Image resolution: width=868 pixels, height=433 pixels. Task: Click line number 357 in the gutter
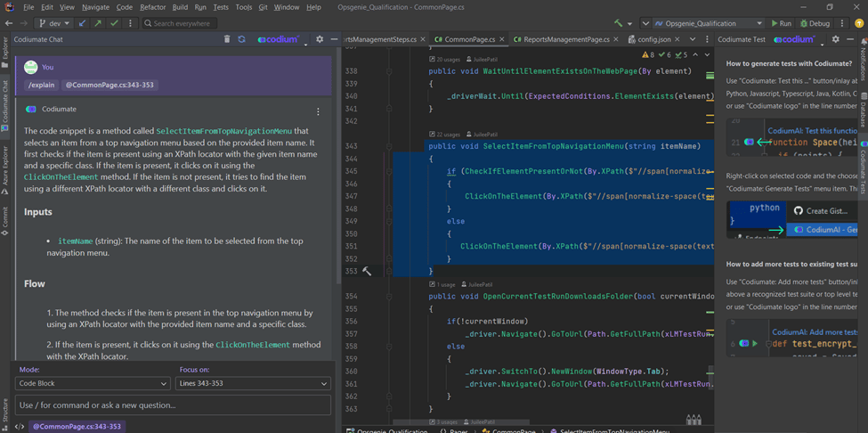pyautogui.click(x=351, y=334)
